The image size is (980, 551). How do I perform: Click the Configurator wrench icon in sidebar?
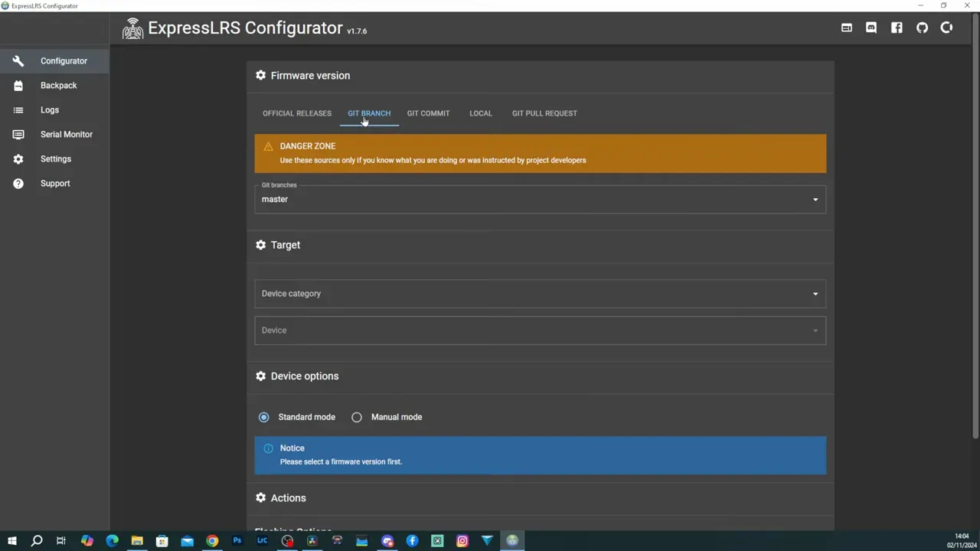18,60
